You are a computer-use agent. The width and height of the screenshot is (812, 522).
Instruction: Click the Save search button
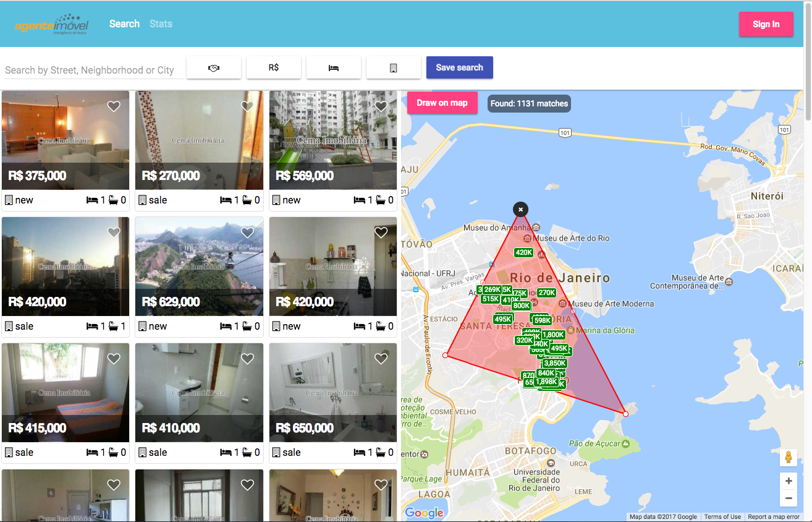point(459,67)
